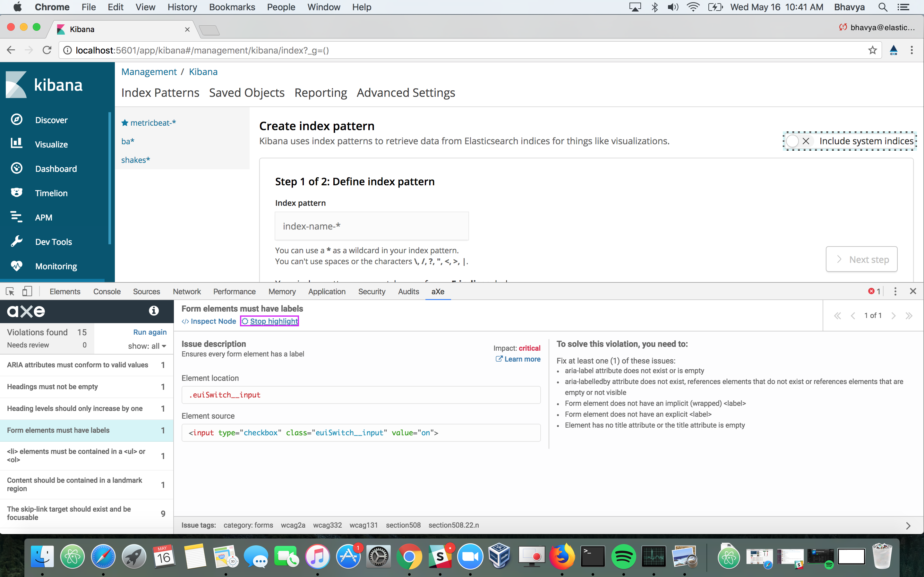Screen dimensions: 924x577
Task: Click the Run again link
Action: 150,332
